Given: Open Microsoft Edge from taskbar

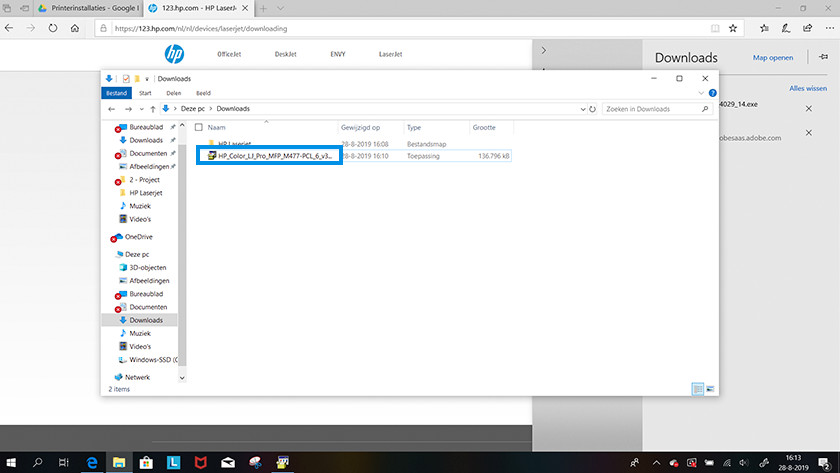Looking at the screenshot, I should pyautogui.click(x=92, y=462).
